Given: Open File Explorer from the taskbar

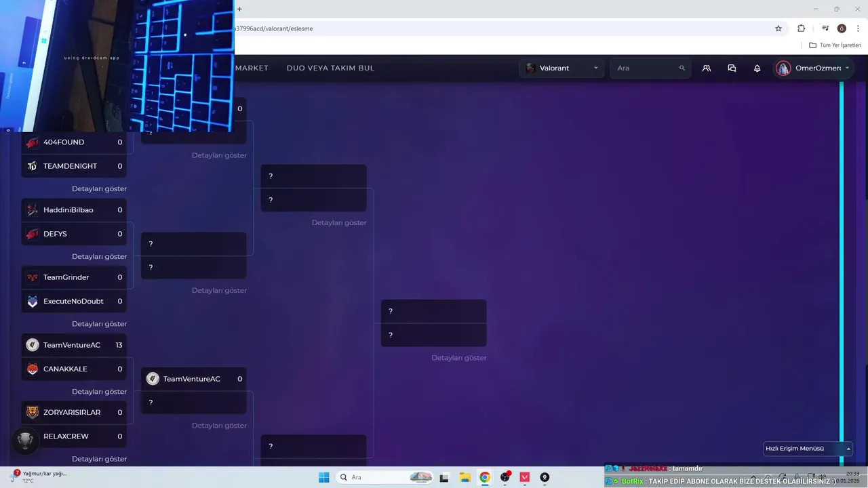Looking at the screenshot, I should pyautogui.click(x=465, y=477).
